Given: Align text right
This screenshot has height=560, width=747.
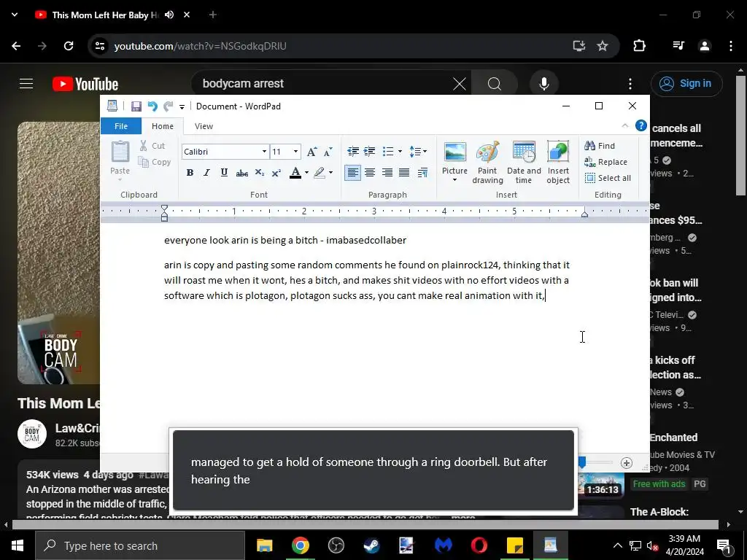Looking at the screenshot, I should pos(387,172).
